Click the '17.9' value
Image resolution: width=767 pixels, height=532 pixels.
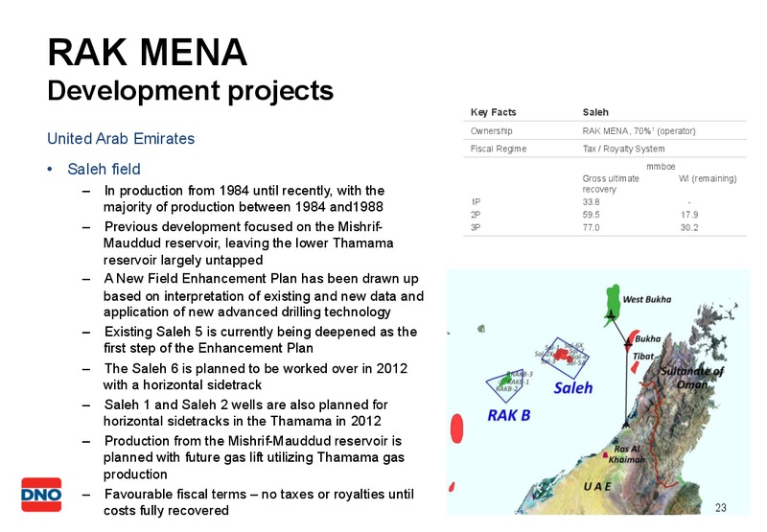click(x=689, y=215)
